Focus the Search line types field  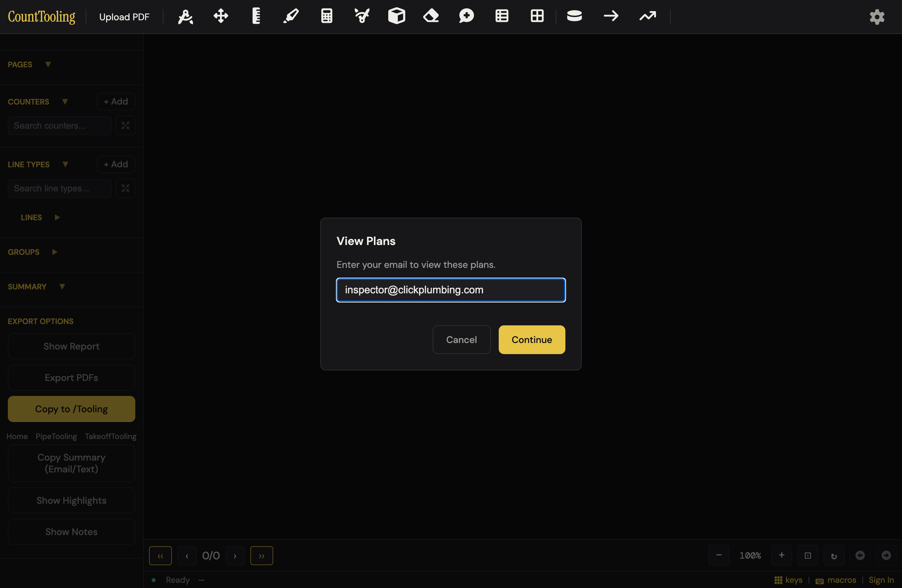point(59,188)
